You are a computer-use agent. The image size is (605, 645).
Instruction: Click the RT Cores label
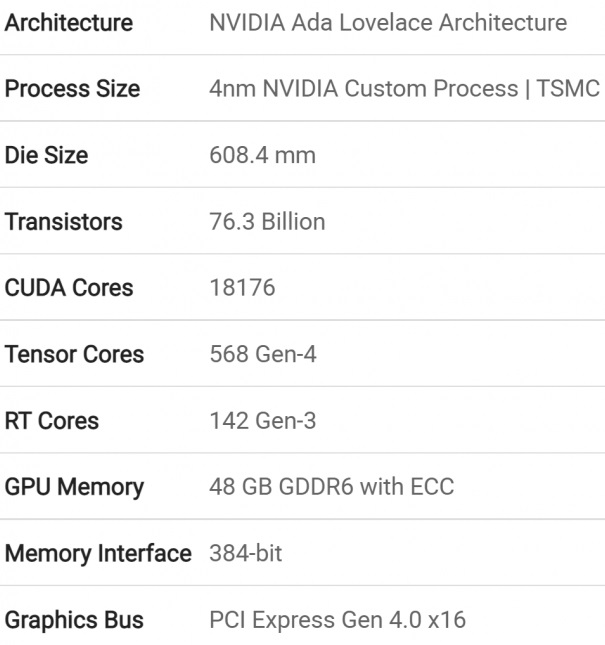coord(52,421)
